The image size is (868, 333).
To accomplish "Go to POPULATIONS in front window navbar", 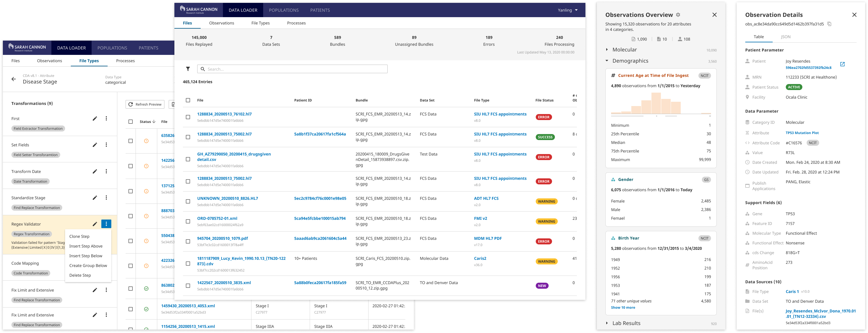I will [x=284, y=10].
